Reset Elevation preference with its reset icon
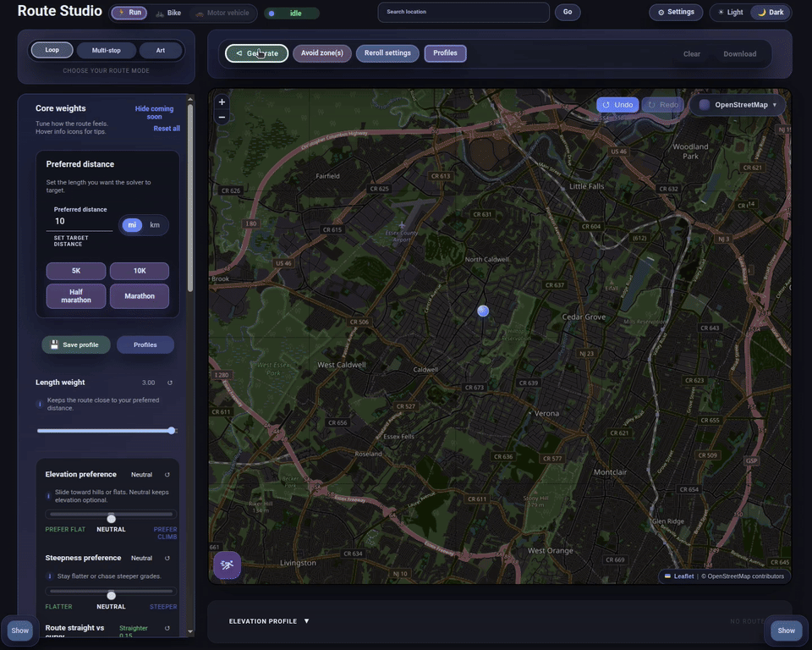Image resolution: width=812 pixels, height=650 pixels. 167,475
